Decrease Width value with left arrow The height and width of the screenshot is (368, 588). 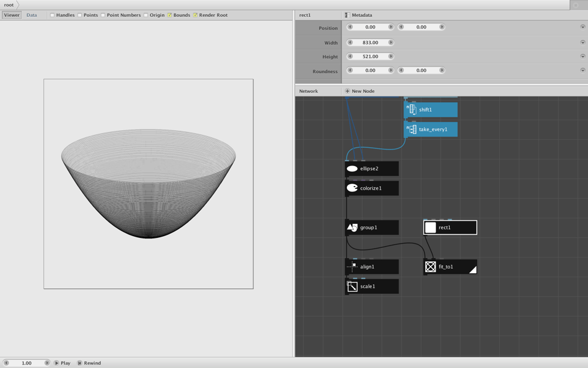(350, 42)
